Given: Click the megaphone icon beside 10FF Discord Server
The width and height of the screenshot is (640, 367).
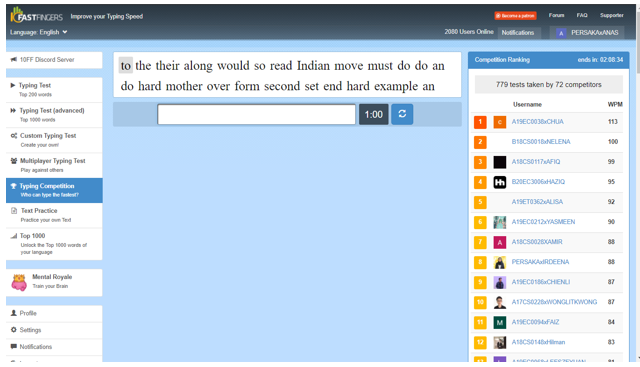Looking at the screenshot, I should pos(13,60).
